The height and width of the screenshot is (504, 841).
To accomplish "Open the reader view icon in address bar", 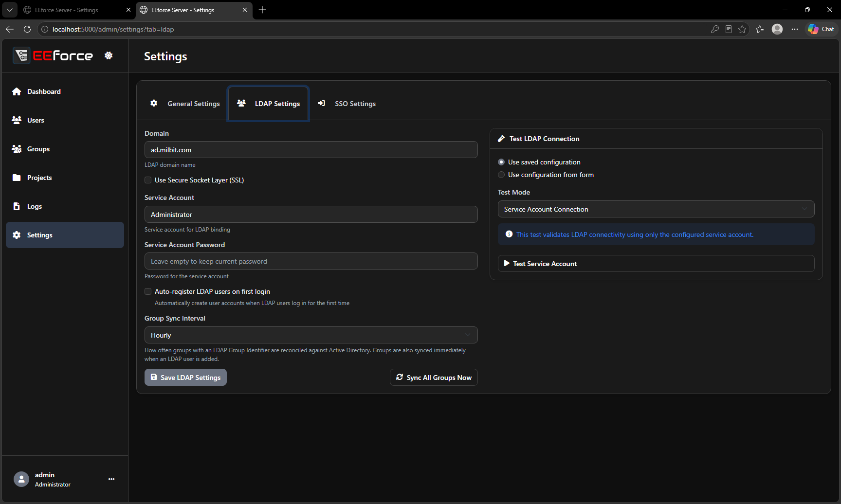I will click(729, 29).
